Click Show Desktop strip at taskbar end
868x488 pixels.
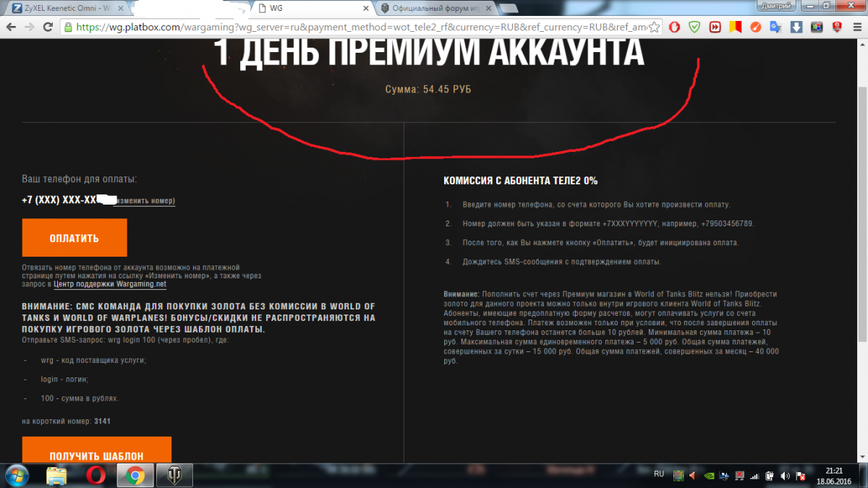coord(864,476)
